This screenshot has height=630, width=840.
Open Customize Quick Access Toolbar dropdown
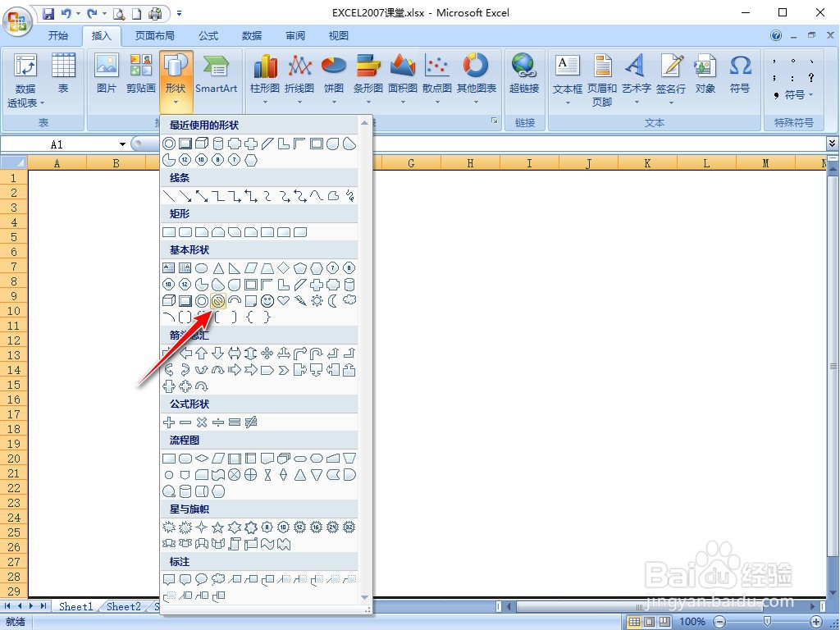[179, 13]
